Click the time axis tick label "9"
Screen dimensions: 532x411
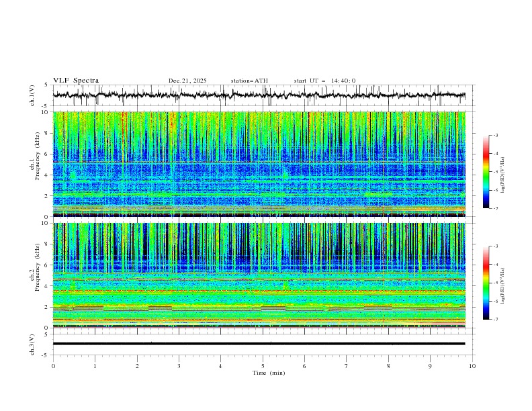click(x=430, y=366)
